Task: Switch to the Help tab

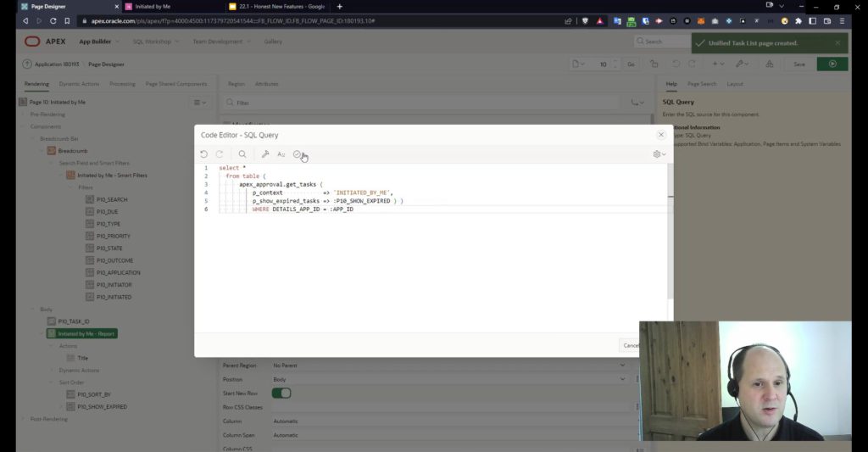Action: click(x=671, y=84)
